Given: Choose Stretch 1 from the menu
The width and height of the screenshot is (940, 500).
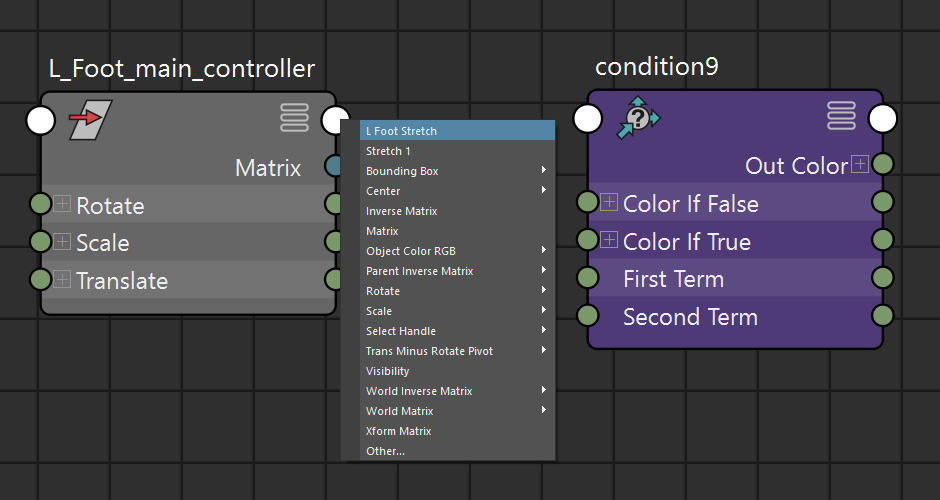Looking at the screenshot, I should 457,151.
